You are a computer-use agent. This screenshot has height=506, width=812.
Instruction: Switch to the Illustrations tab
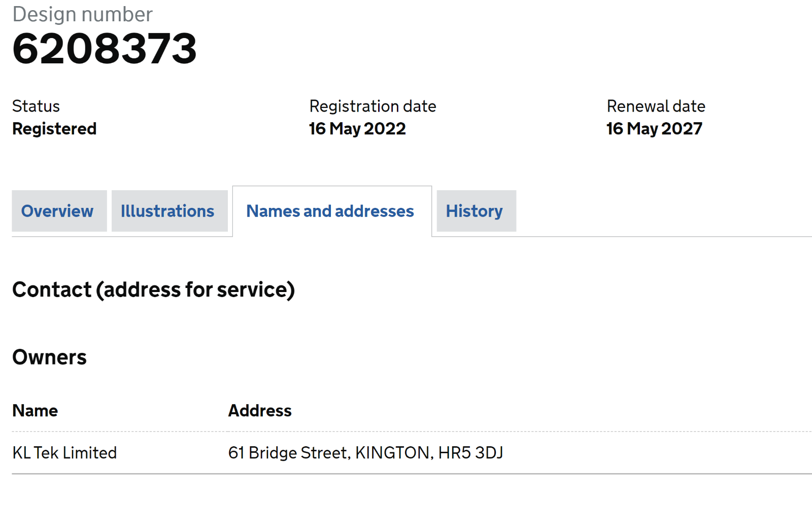pos(167,211)
